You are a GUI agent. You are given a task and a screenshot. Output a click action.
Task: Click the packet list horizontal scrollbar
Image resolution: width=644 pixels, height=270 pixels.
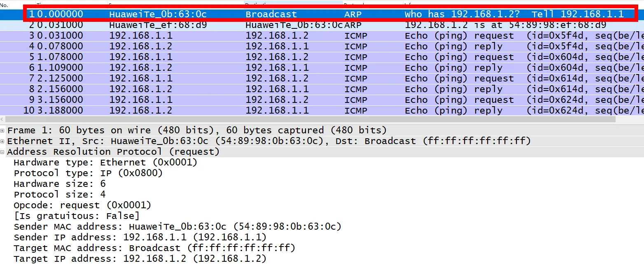pyautogui.click(x=308, y=119)
